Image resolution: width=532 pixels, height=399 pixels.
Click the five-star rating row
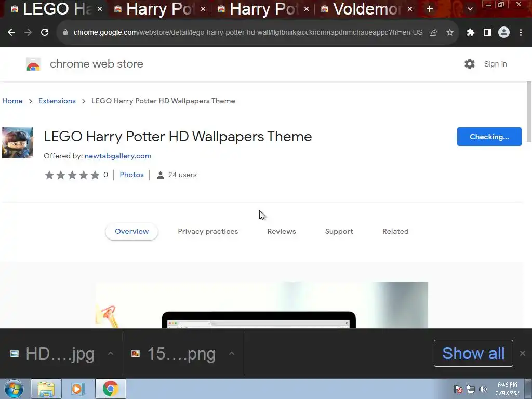[x=72, y=175]
